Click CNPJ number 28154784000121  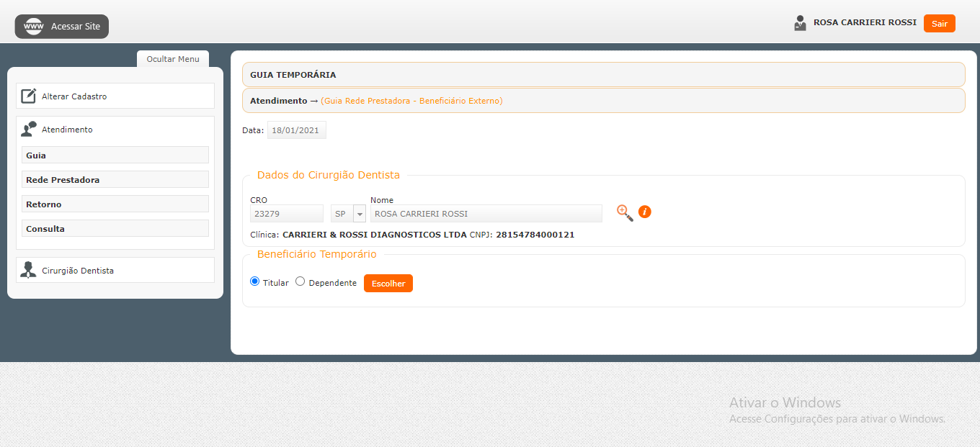coord(535,235)
